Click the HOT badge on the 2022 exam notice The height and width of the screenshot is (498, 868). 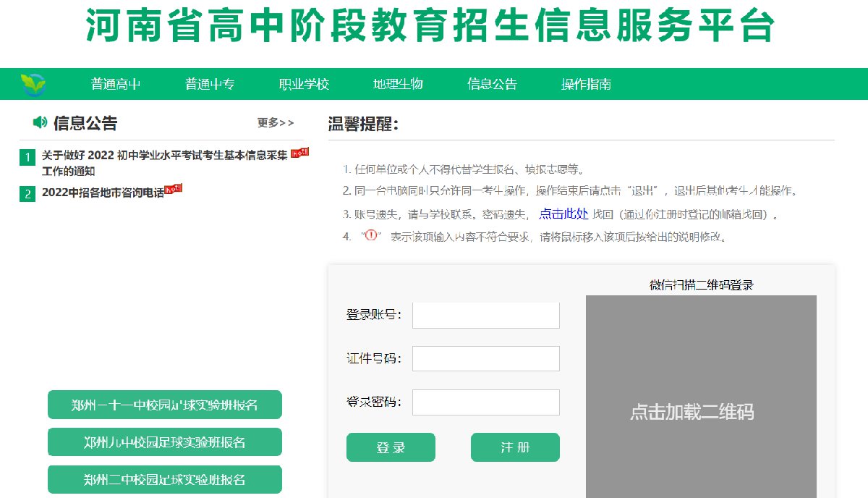299,153
